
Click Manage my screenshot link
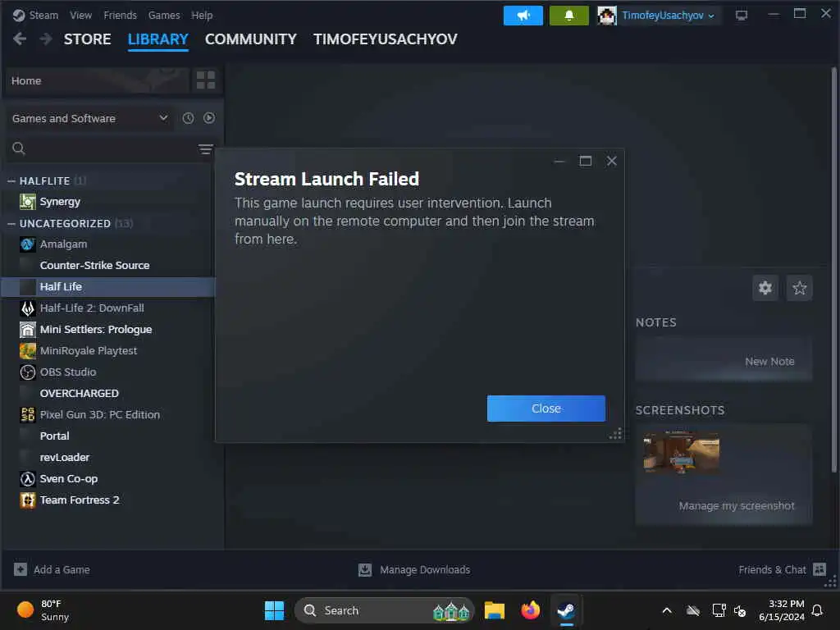[737, 505]
